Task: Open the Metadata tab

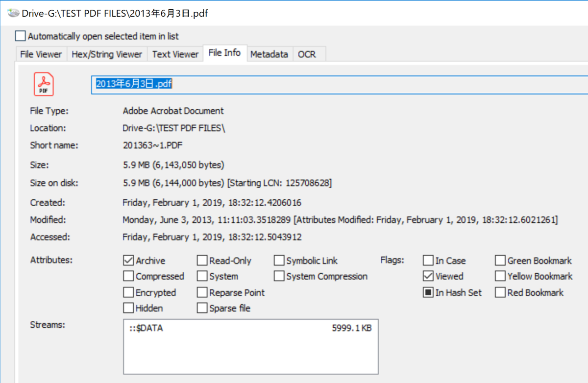Action: click(269, 54)
